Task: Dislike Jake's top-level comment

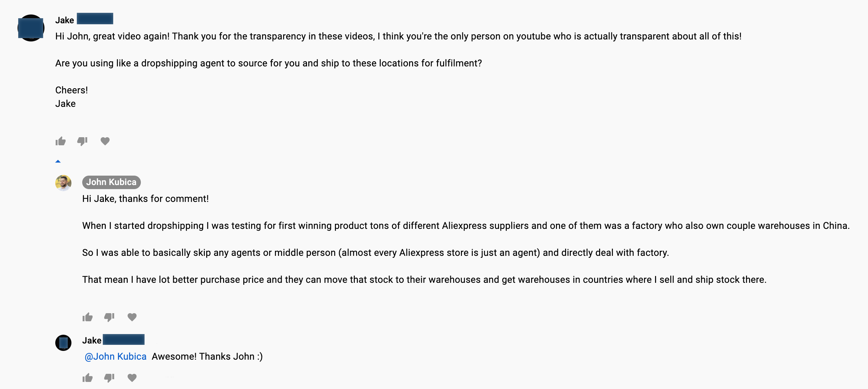Action: [82, 141]
